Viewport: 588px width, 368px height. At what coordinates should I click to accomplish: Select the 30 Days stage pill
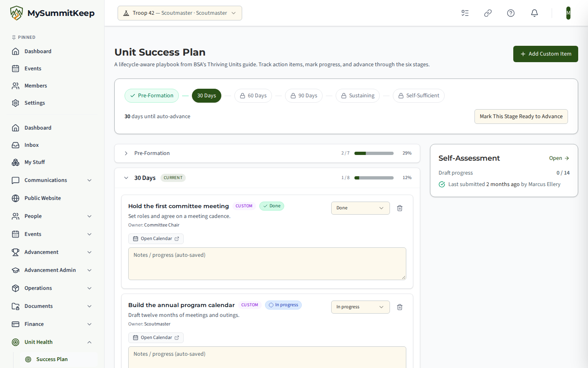[x=207, y=96]
